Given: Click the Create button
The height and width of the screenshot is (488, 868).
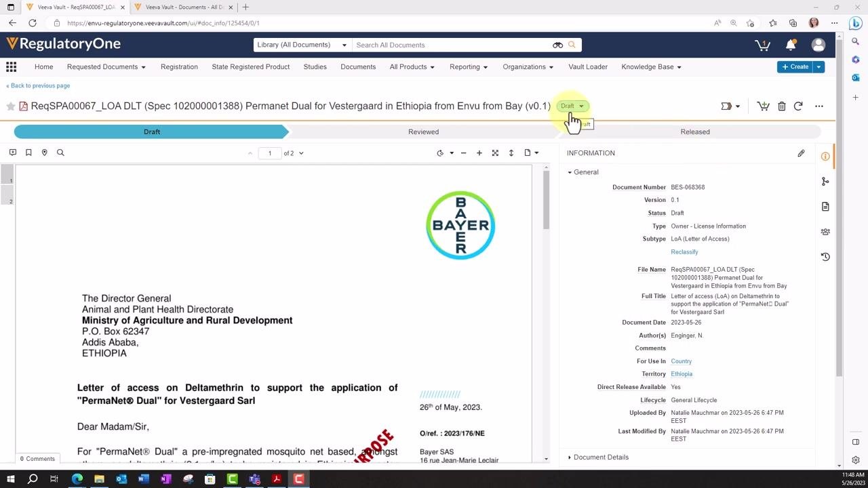Looking at the screenshot, I should (x=795, y=66).
